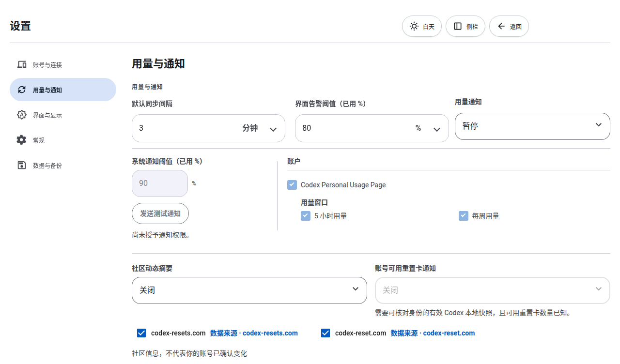Open the 账号可用重置卡通知 dropdown
Screen dimensions: 620x364
tap(493, 290)
